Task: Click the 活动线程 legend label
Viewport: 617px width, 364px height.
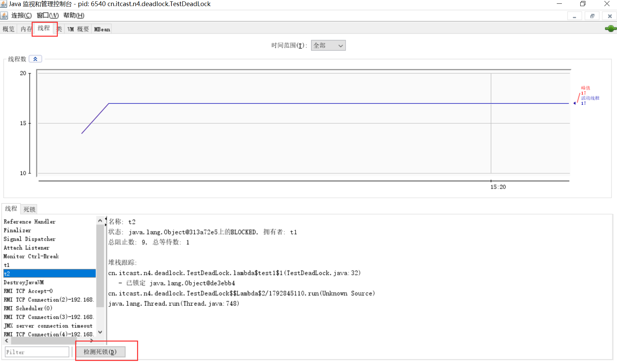Action: click(590, 98)
